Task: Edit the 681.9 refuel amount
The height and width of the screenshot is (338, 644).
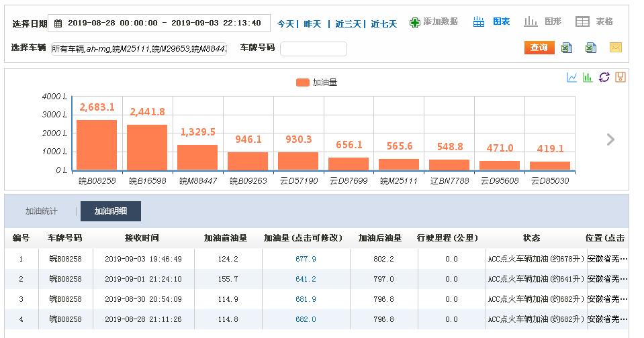Action: [x=306, y=299]
